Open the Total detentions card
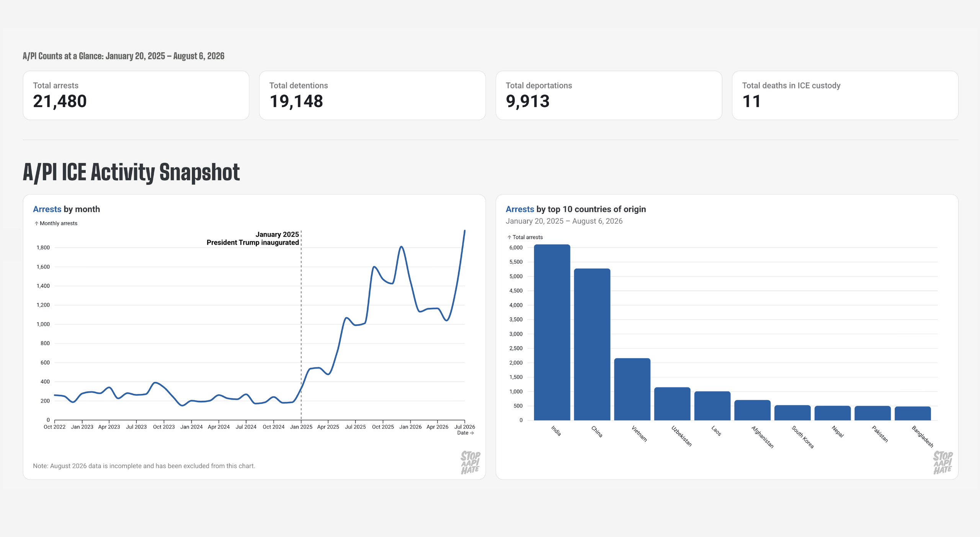Viewport: 980px width, 537px height. pos(372,95)
